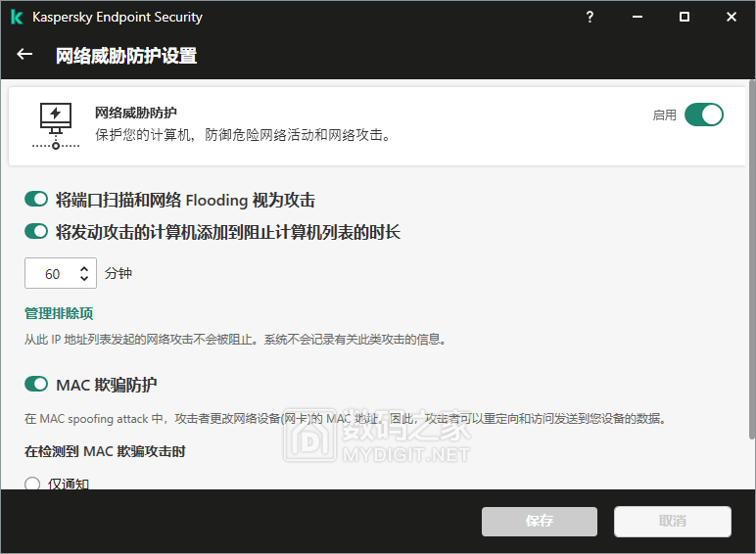Minimize the Kaspersky window
This screenshot has height=554, width=756.
(x=638, y=17)
